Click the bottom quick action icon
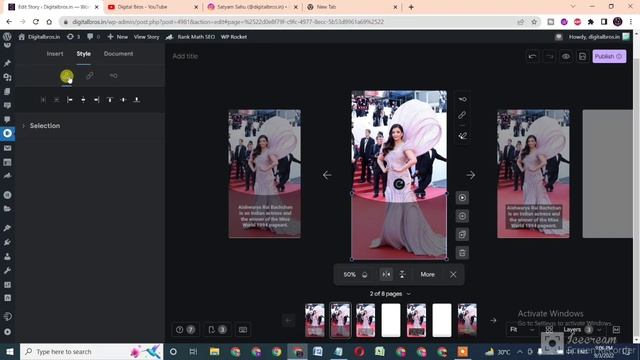The width and height of the screenshot is (640, 360). point(462,136)
